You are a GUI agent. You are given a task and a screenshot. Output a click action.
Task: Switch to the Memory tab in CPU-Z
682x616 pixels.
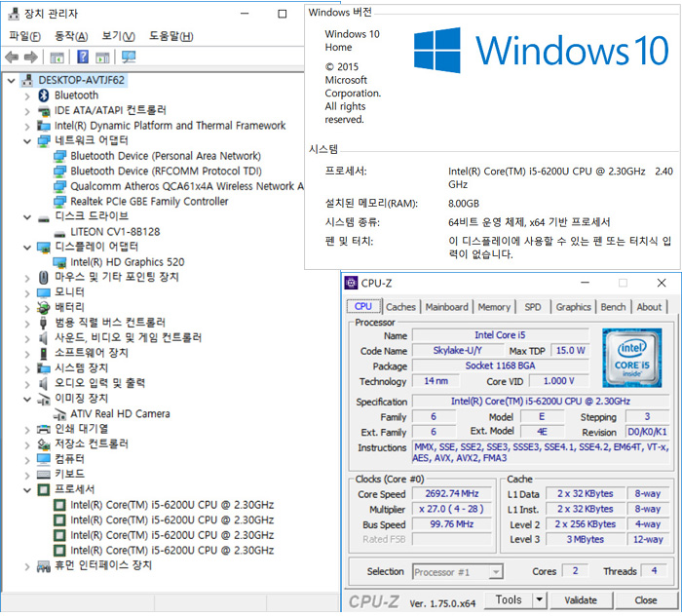(494, 307)
